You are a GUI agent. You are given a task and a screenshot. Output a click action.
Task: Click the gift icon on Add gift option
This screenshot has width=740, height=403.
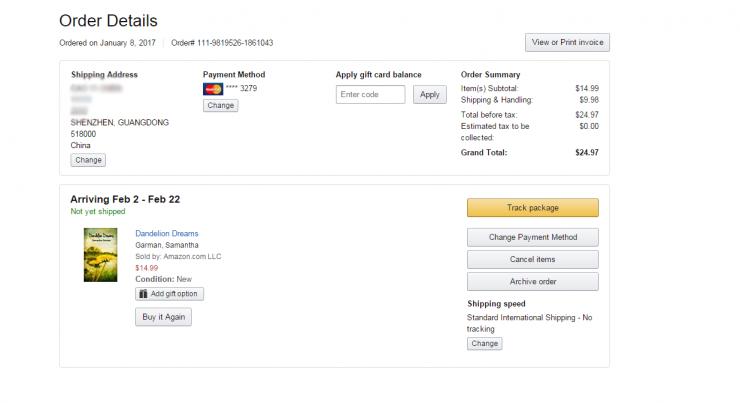[144, 294]
